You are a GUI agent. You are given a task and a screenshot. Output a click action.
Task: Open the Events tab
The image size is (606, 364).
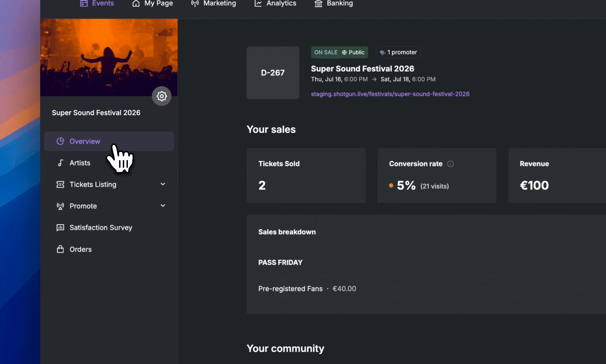pyautogui.click(x=97, y=3)
